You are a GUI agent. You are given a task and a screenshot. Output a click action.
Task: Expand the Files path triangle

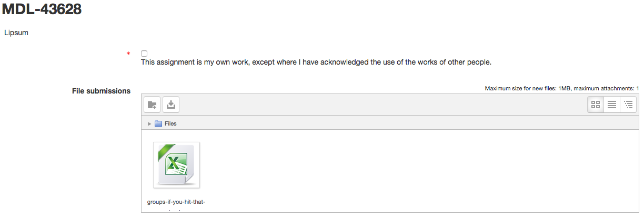149,124
